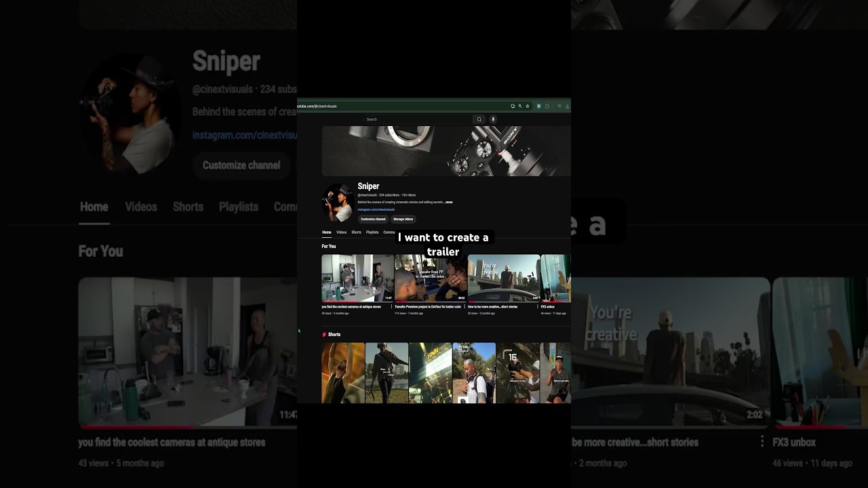868x488 pixels.
Task: Open the Sniper channel avatar picture
Action: pyautogui.click(x=338, y=203)
